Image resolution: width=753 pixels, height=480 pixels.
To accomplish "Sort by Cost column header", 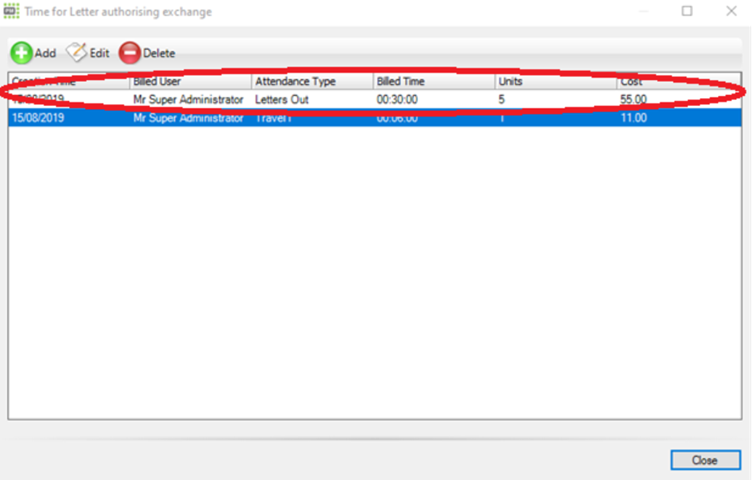I will (678, 82).
